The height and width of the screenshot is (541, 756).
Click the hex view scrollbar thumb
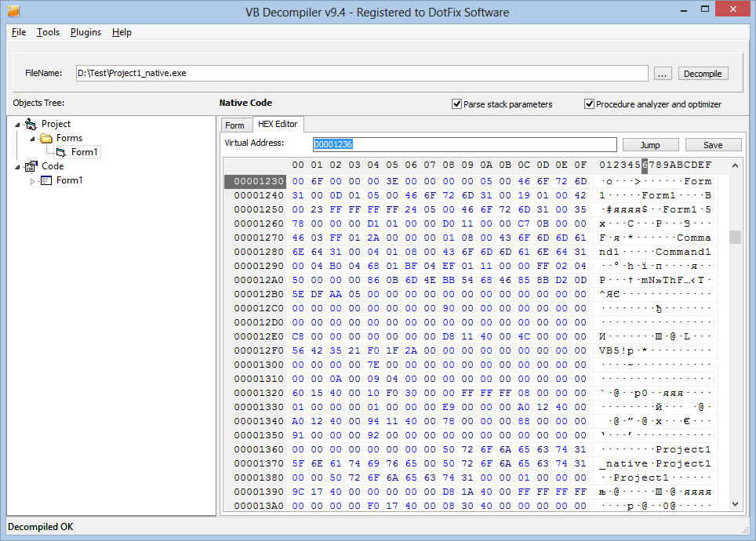coord(735,238)
